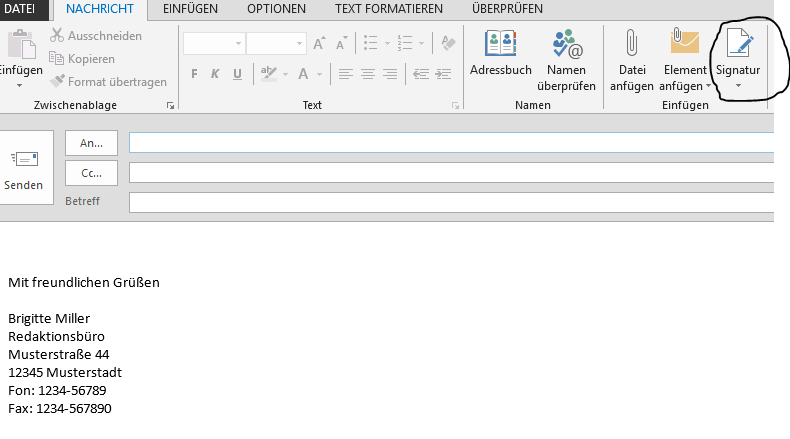This screenshot has width=790, height=439.
Task: Toggle bold F formatting
Action: pyautogui.click(x=194, y=75)
